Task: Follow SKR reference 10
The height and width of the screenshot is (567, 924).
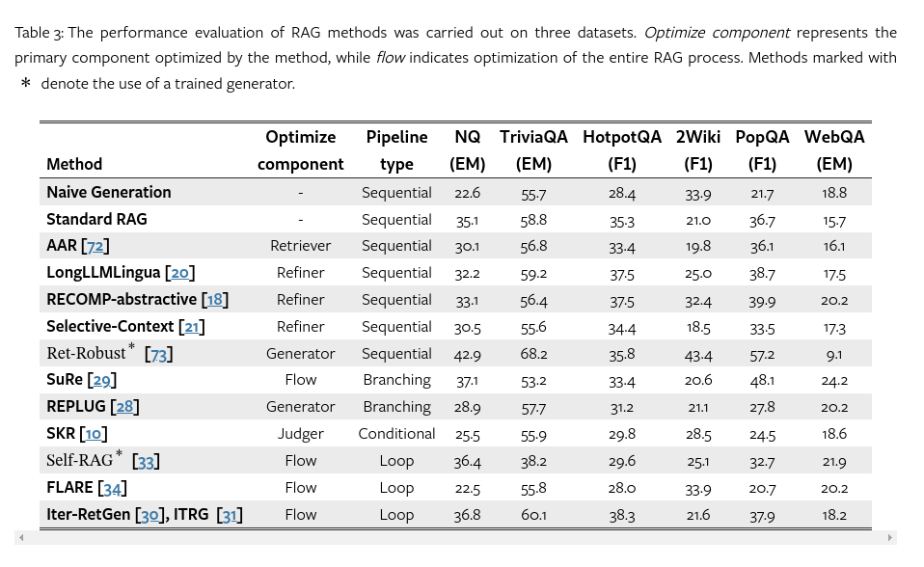Action: pyautogui.click(x=93, y=434)
